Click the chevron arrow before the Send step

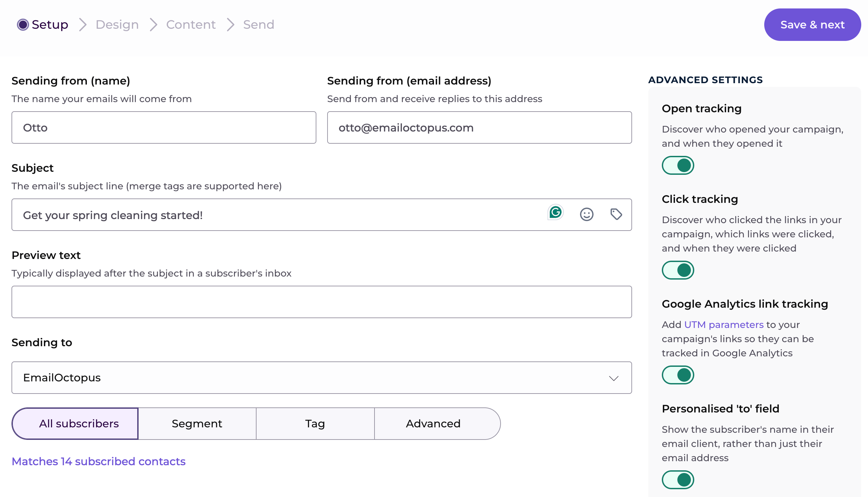click(x=231, y=25)
